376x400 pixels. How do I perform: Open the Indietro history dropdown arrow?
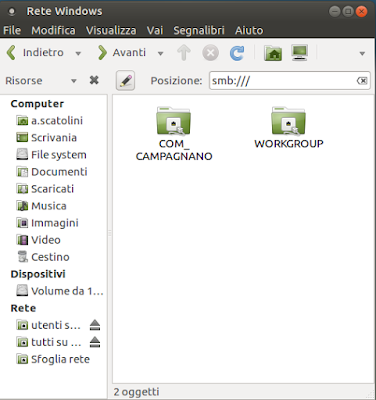click(x=78, y=53)
